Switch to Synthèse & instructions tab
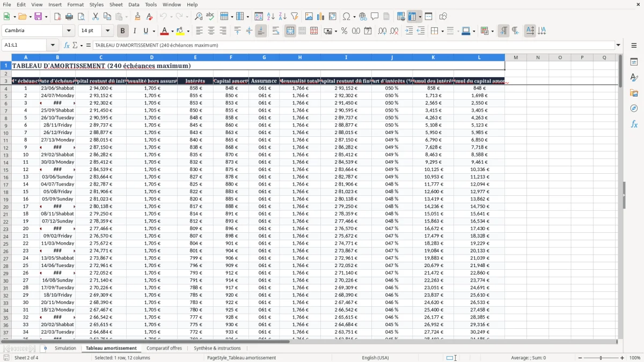 [x=217, y=348]
